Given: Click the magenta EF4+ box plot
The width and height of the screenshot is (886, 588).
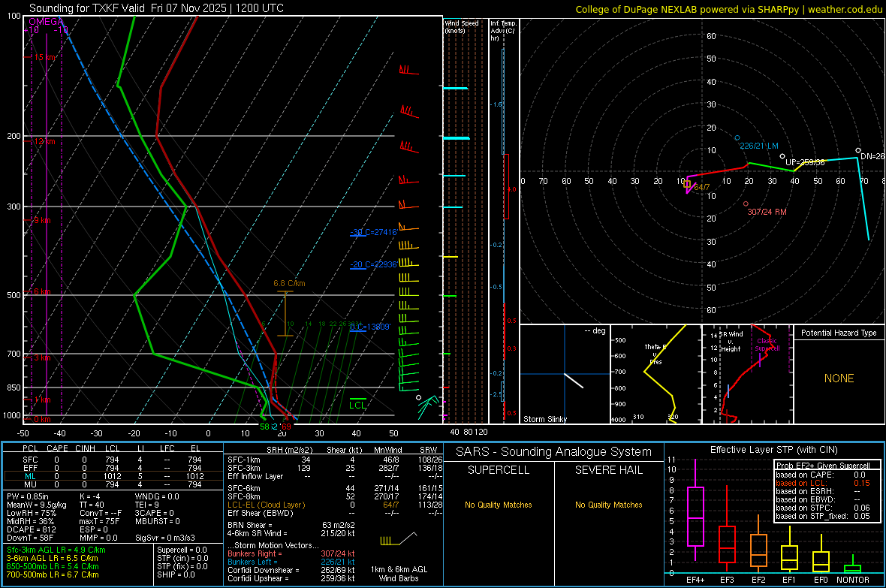Looking at the screenshot, I should tap(695, 510).
